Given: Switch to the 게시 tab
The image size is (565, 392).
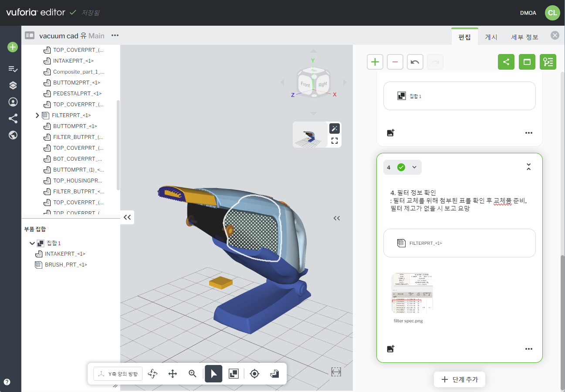Looking at the screenshot, I should [x=491, y=37].
